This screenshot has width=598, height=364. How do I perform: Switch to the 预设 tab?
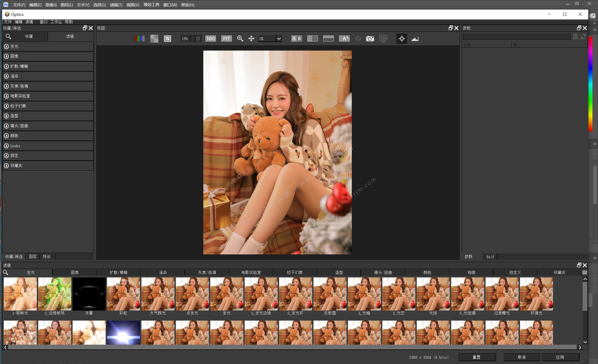47,257
